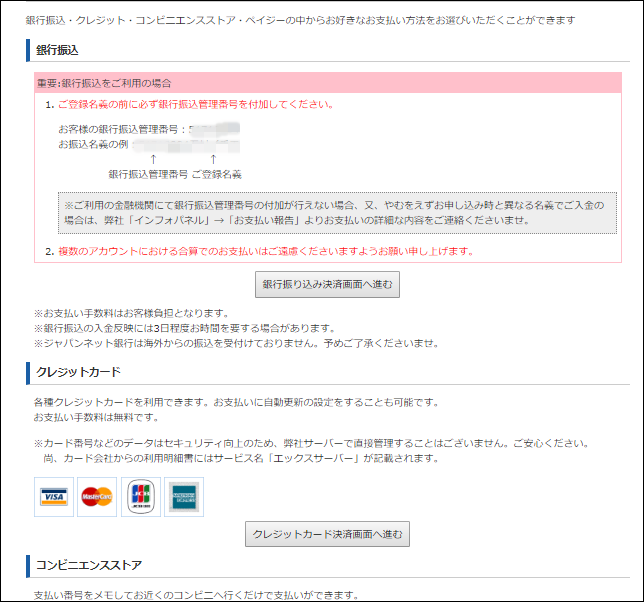Click the MasterCard logo

coord(97,497)
